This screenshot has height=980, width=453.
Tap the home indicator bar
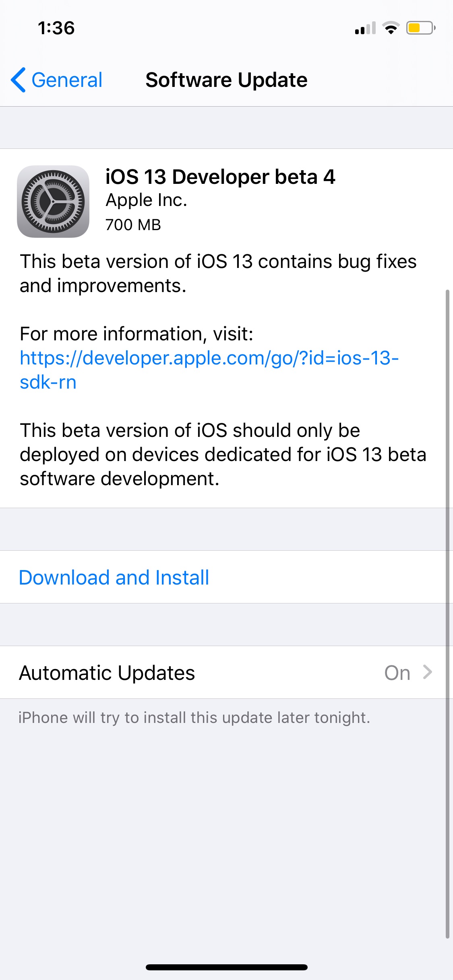[226, 967]
